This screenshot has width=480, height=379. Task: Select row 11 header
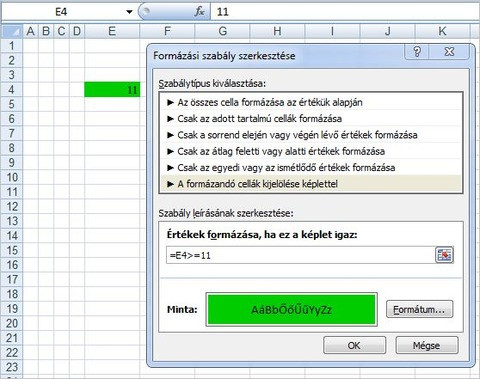12,192
